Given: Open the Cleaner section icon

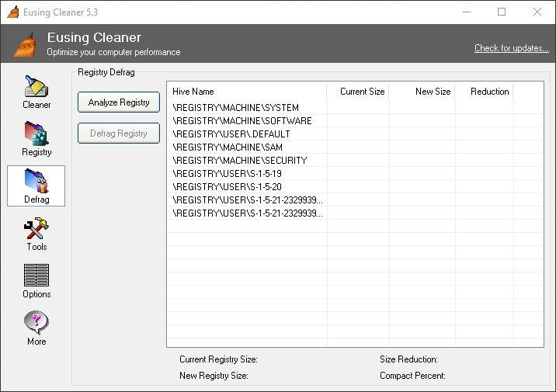Looking at the screenshot, I should coord(36,86).
